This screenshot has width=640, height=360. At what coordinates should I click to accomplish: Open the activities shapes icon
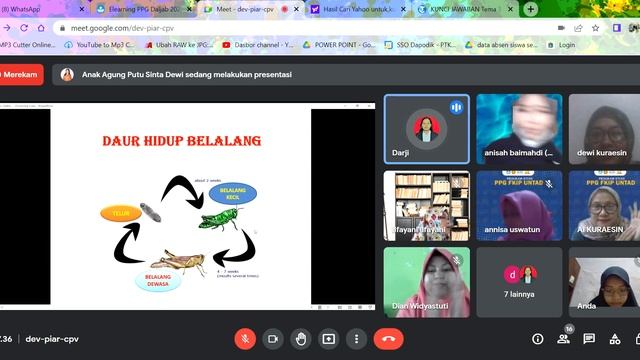[615, 339]
